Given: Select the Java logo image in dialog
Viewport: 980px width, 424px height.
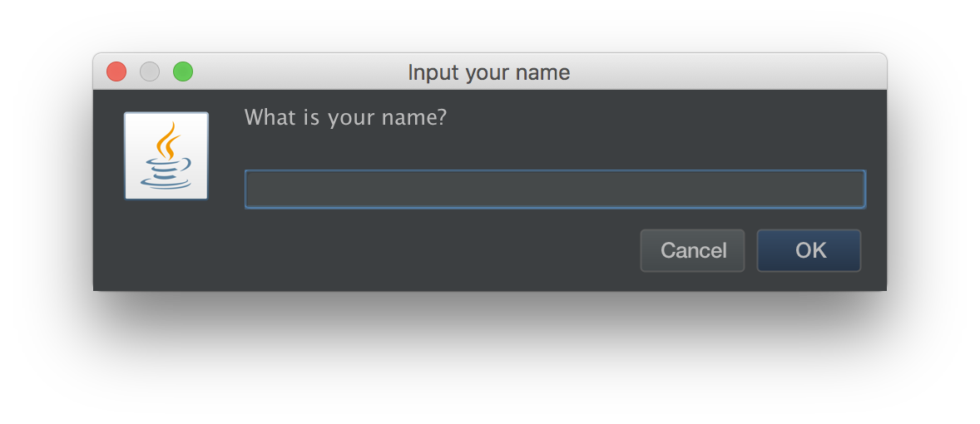Looking at the screenshot, I should tap(166, 156).
